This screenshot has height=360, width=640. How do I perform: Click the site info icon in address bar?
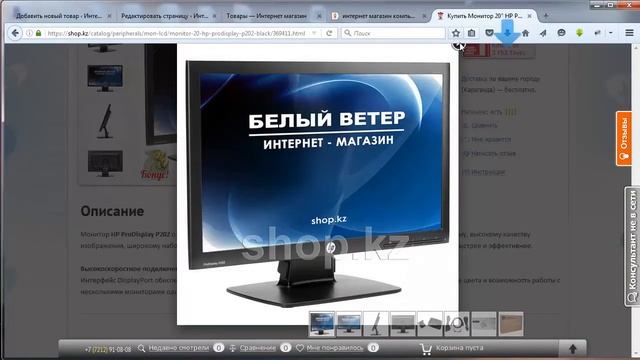point(29,33)
